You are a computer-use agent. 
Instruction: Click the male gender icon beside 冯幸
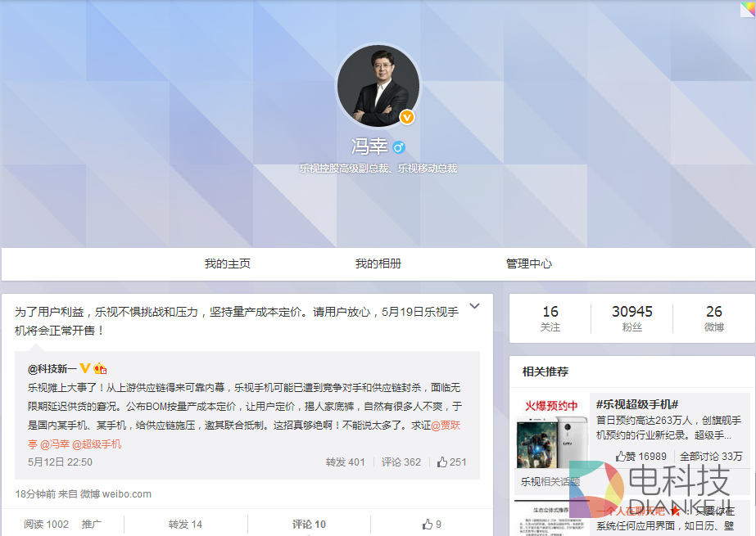(399, 146)
